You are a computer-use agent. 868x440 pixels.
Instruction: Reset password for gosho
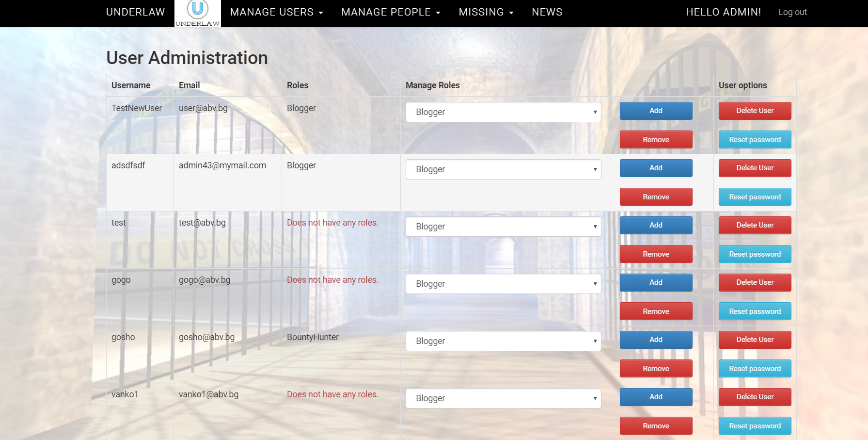(x=755, y=369)
